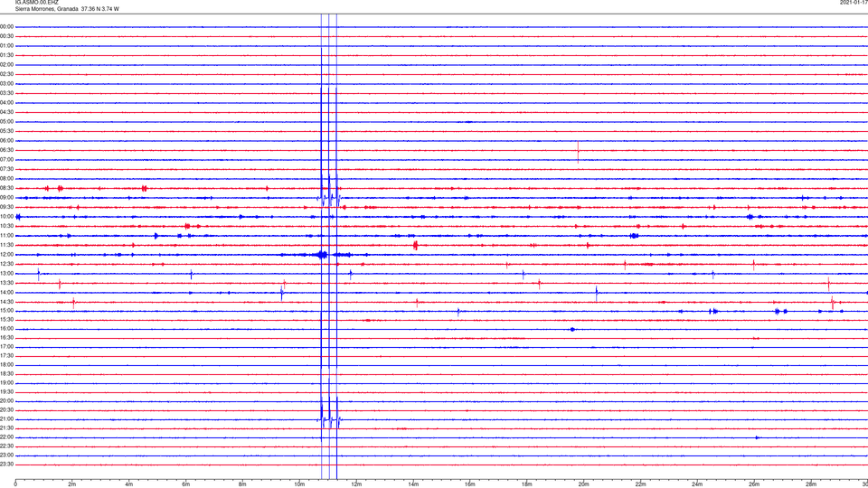This screenshot has width=868, height=488.
Task: Pick the 22m label on the minute axis
Action: coord(640,484)
